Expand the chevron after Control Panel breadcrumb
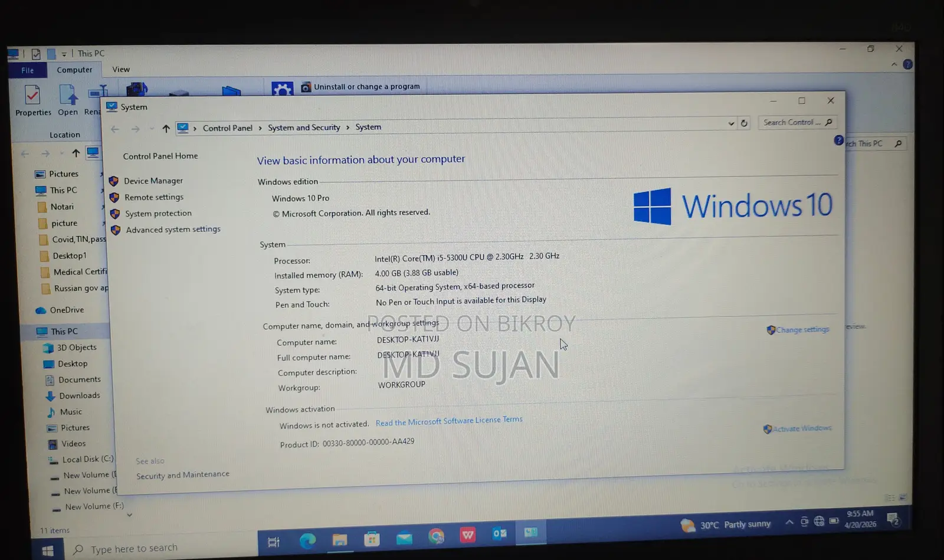Screen dimensions: 944x560 (x=260, y=128)
